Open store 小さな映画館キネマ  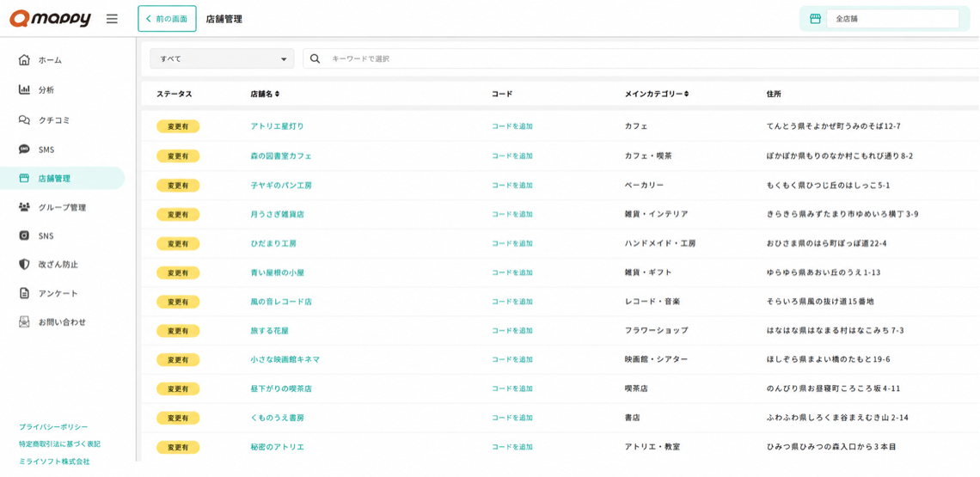285,359
